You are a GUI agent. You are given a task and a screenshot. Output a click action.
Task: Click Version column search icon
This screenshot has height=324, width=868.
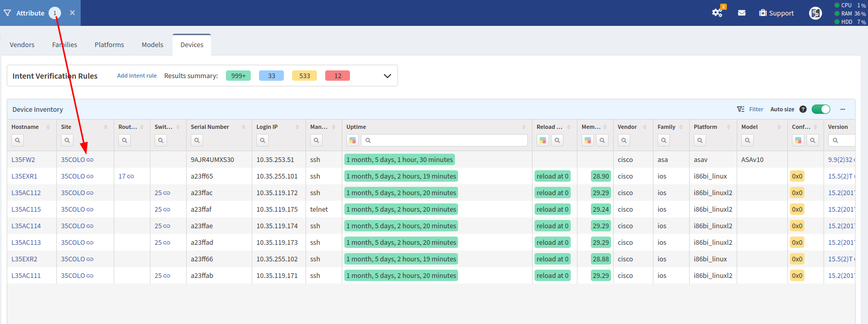pyautogui.click(x=835, y=140)
